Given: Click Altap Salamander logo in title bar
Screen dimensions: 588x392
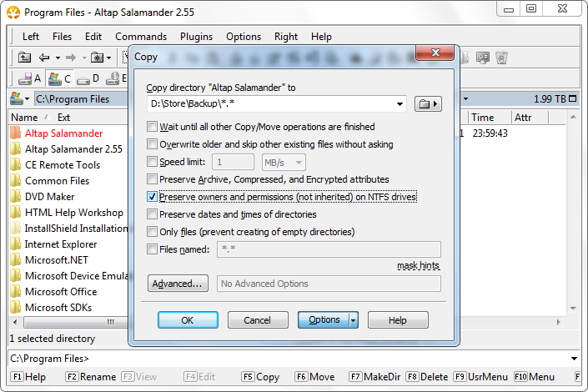Looking at the screenshot, I should point(13,13).
